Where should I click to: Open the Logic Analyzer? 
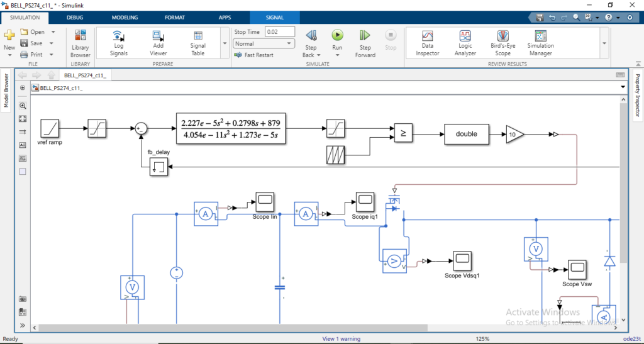[465, 43]
